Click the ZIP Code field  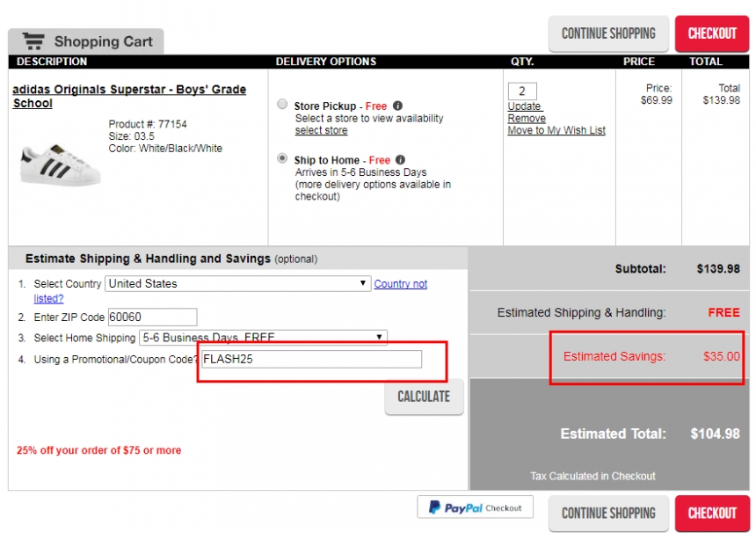(x=152, y=317)
